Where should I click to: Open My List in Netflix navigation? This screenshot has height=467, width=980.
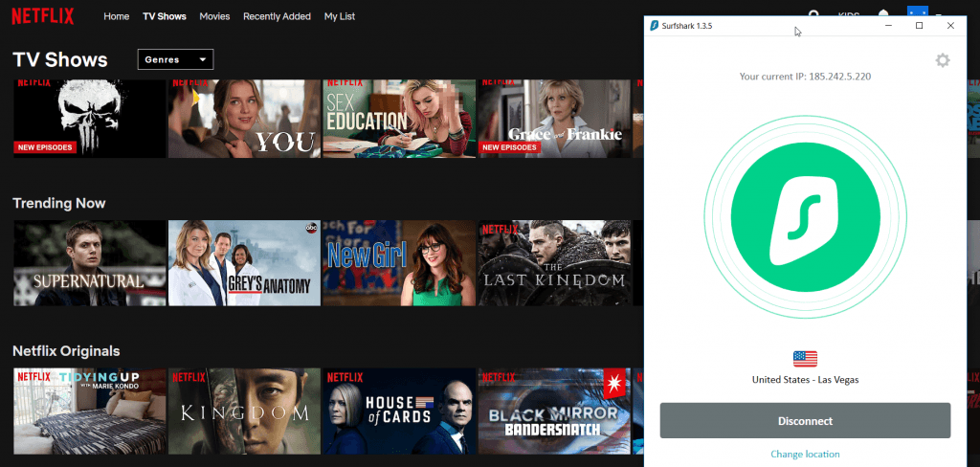340,16
